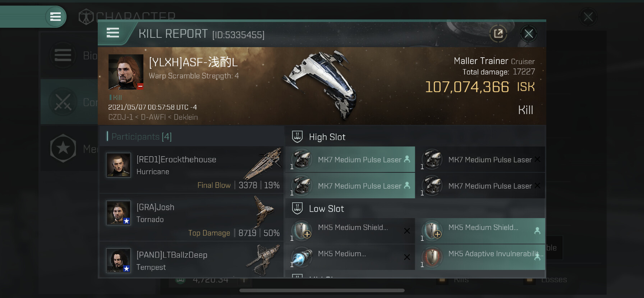
Task: Click the share/export kill report icon
Action: tap(498, 34)
